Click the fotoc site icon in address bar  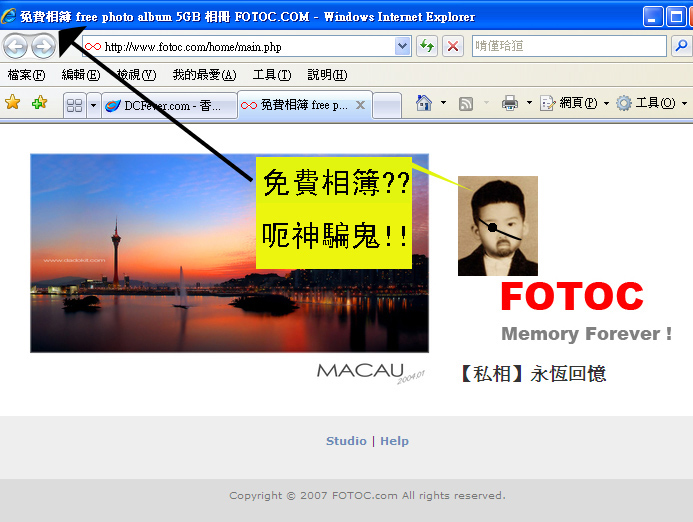[x=93, y=46]
